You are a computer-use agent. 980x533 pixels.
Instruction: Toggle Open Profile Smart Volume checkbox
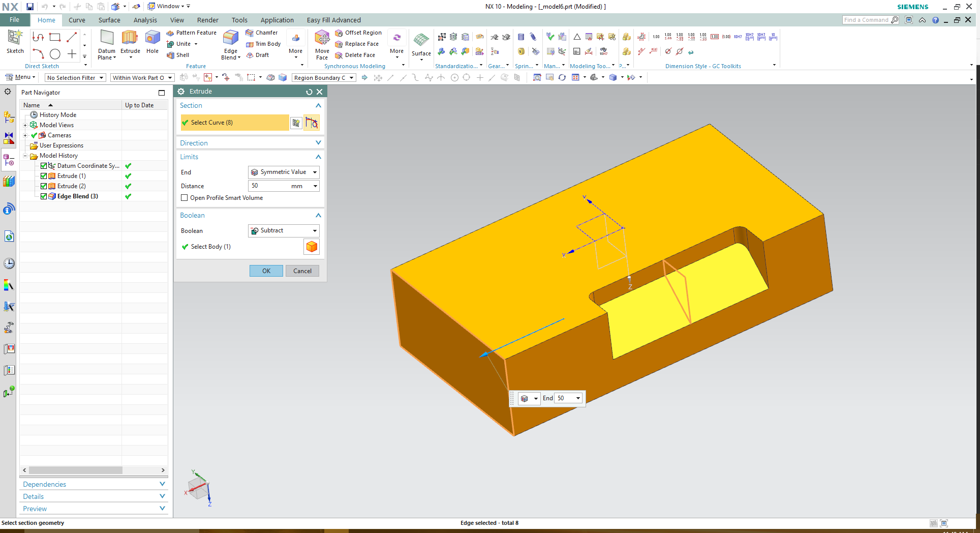(185, 198)
